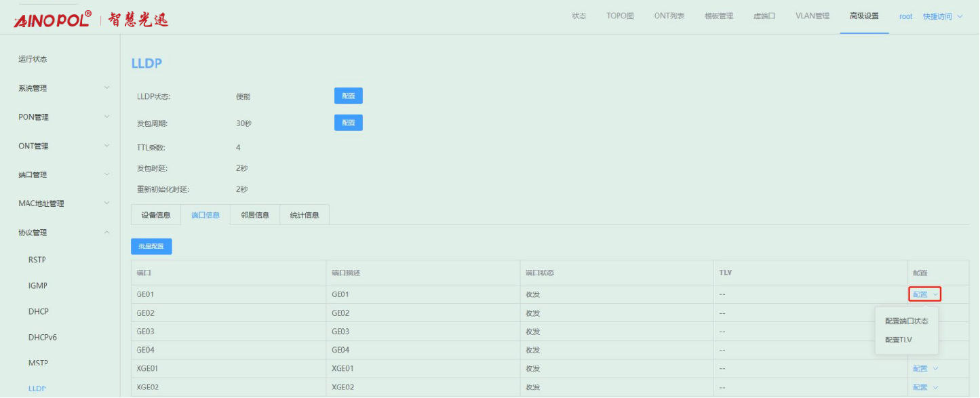Choose 配置TLV in the dropdown menu
980x398 pixels.
(x=899, y=340)
